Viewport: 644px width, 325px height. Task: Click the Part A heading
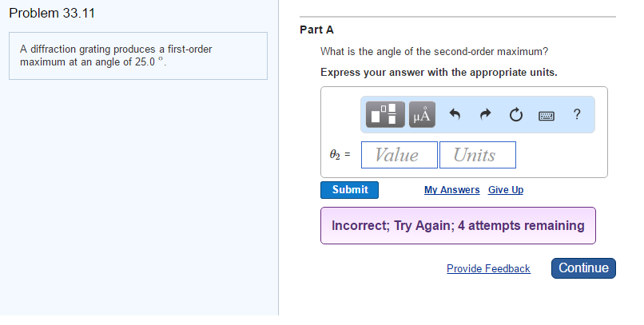coord(316,30)
